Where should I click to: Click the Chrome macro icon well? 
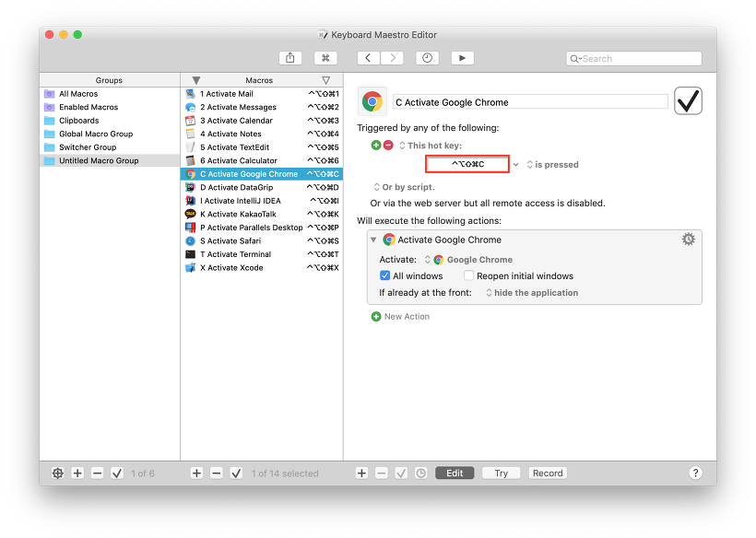point(372,101)
